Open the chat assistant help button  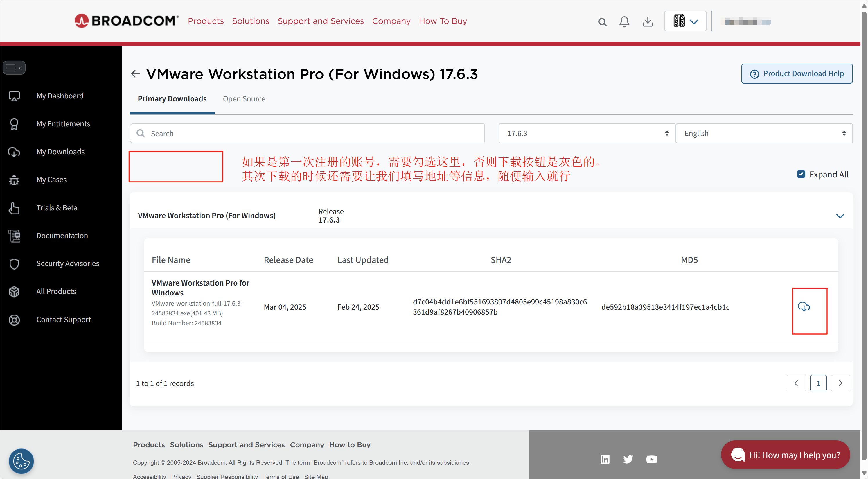[785, 455]
